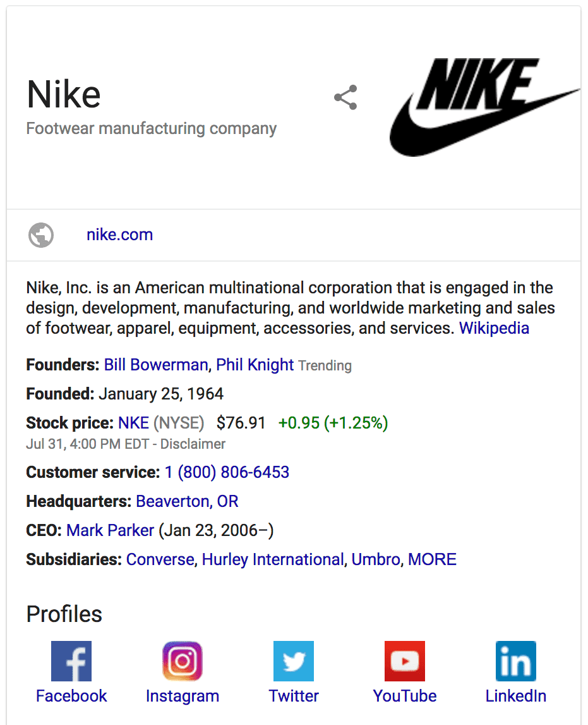Open the YouTube play icon
Image resolution: width=588 pixels, height=725 pixels.
pyautogui.click(x=405, y=661)
